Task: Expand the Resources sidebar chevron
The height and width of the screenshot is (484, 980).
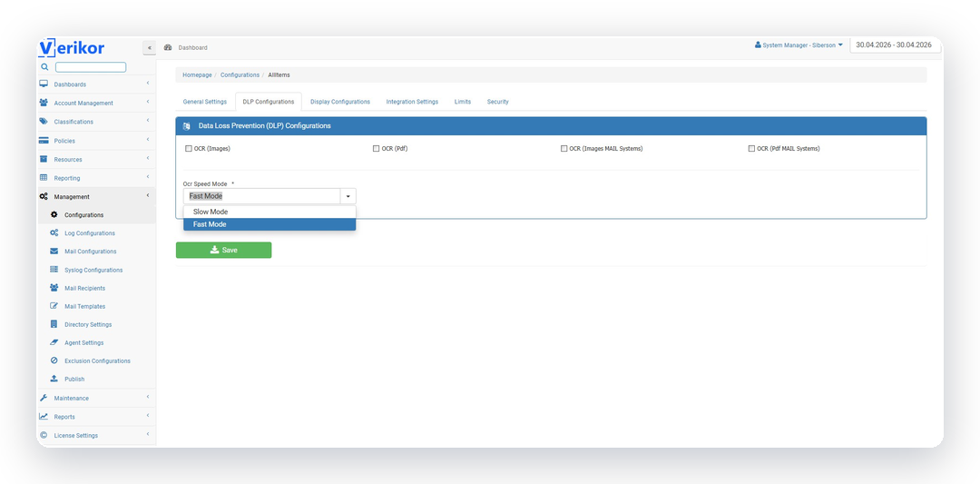Action: click(x=148, y=158)
